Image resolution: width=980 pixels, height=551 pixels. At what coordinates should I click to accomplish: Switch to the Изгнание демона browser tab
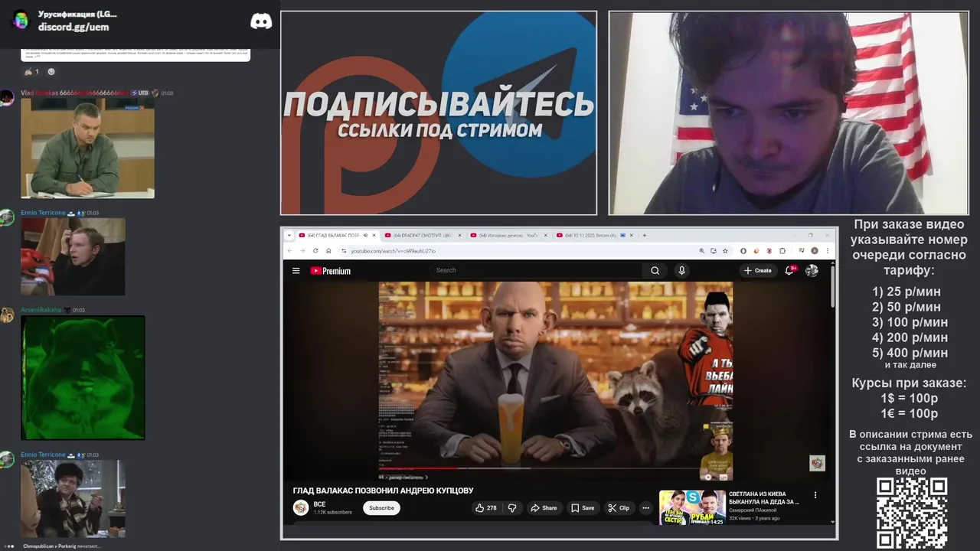click(x=508, y=235)
